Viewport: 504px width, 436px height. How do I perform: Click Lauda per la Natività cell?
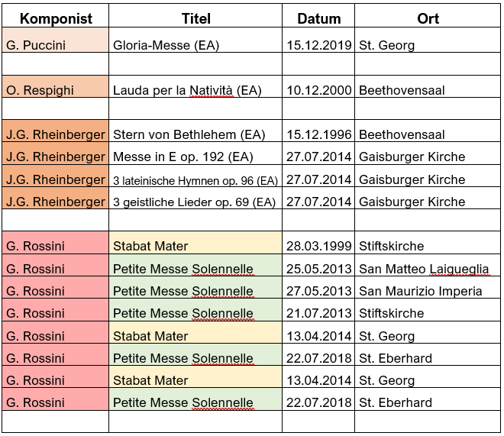click(x=195, y=87)
